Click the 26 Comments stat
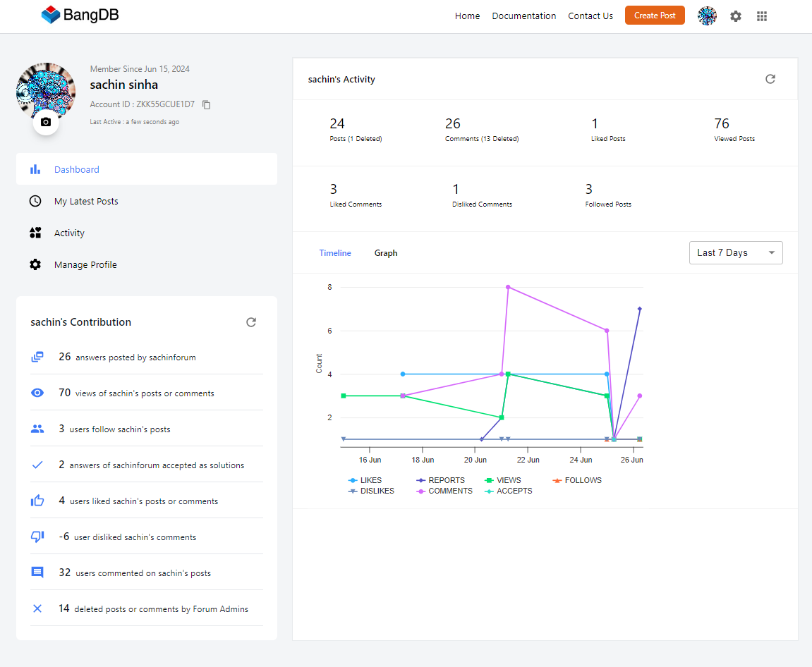This screenshot has width=812, height=667. click(482, 130)
